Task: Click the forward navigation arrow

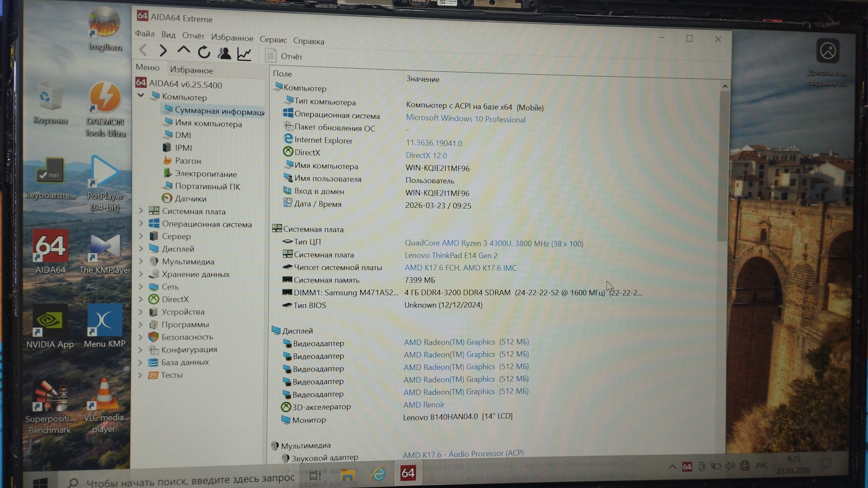Action: click(163, 51)
